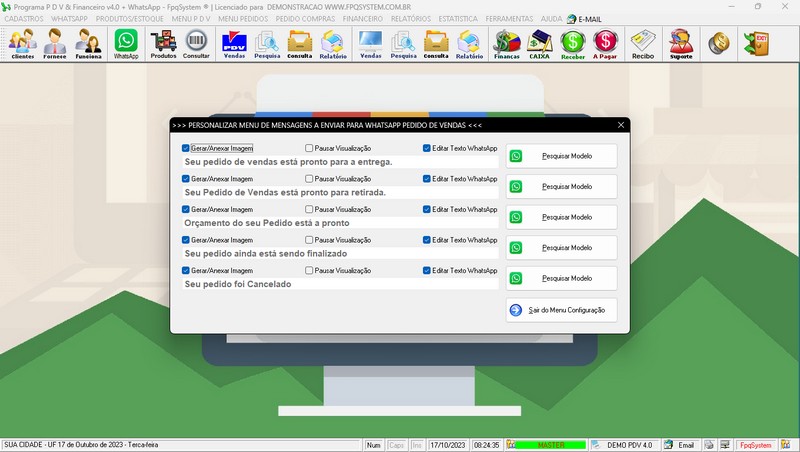Viewport: 800px width, 452px height.
Task: Click the Num indicator in status bar
Action: (x=373, y=445)
